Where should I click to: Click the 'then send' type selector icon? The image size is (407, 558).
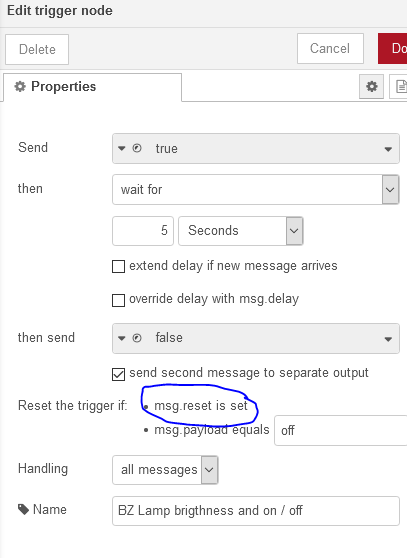pos(130,338)
